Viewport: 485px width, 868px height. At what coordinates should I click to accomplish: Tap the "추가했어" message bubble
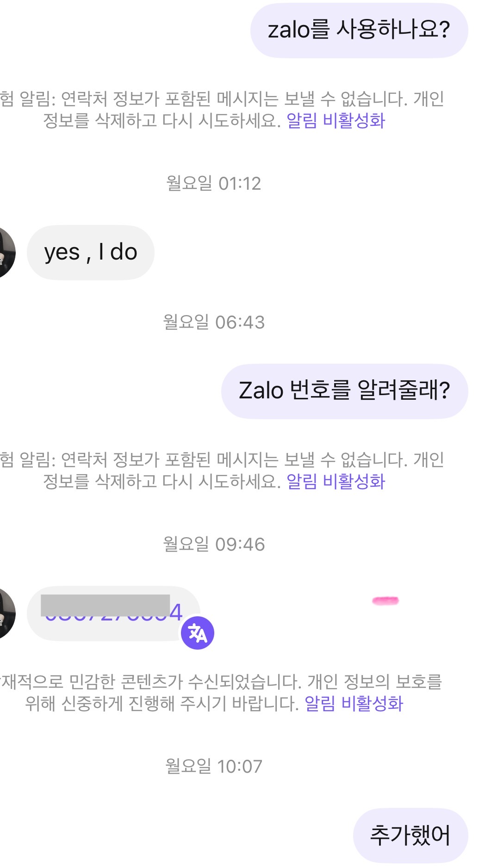[410, 835]
